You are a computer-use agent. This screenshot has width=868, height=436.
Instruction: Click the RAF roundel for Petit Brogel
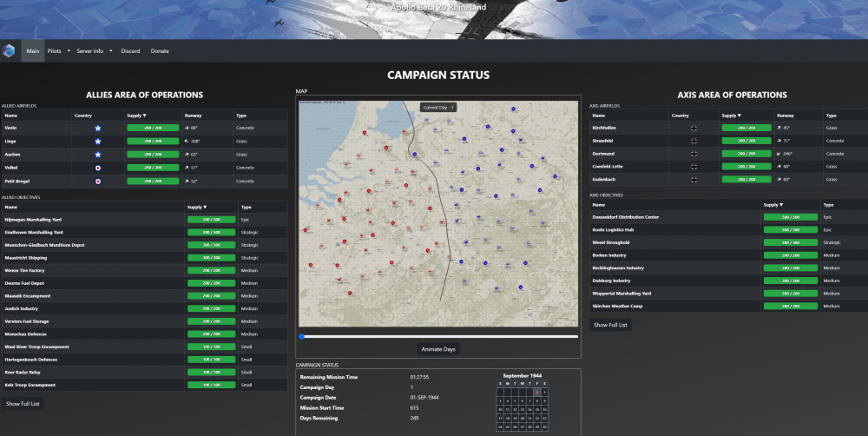click(98, 182)
